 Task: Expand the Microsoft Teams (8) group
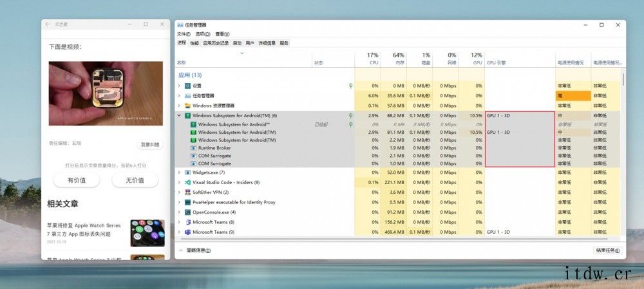[179, 222]
